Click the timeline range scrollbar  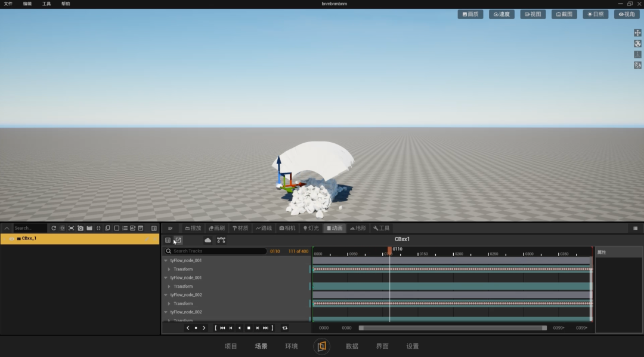point(453,328)
